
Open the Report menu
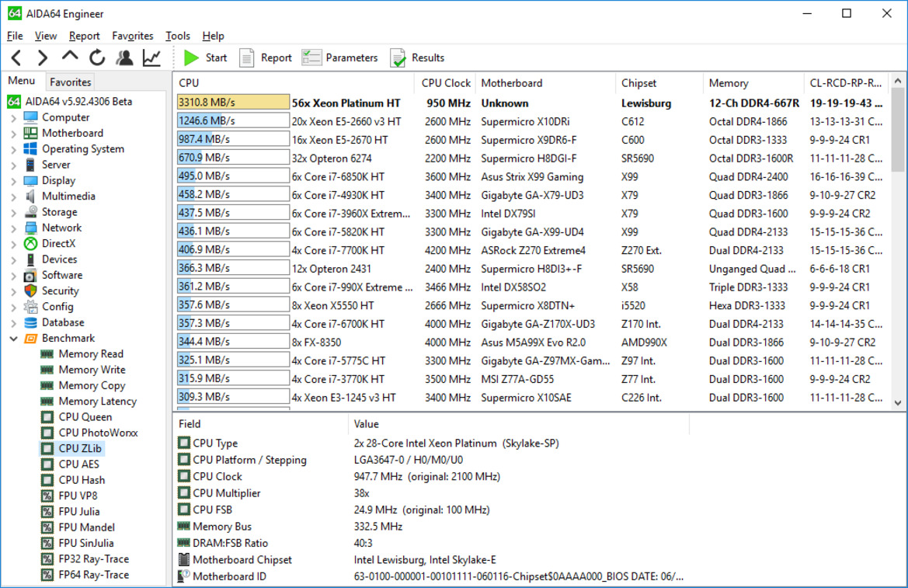click(x=84, y=36)
